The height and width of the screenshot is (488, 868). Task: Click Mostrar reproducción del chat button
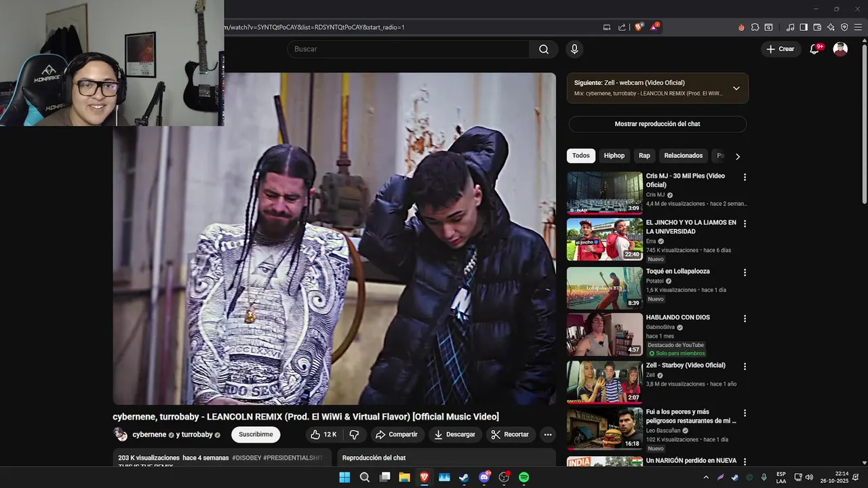coord(657,124)
